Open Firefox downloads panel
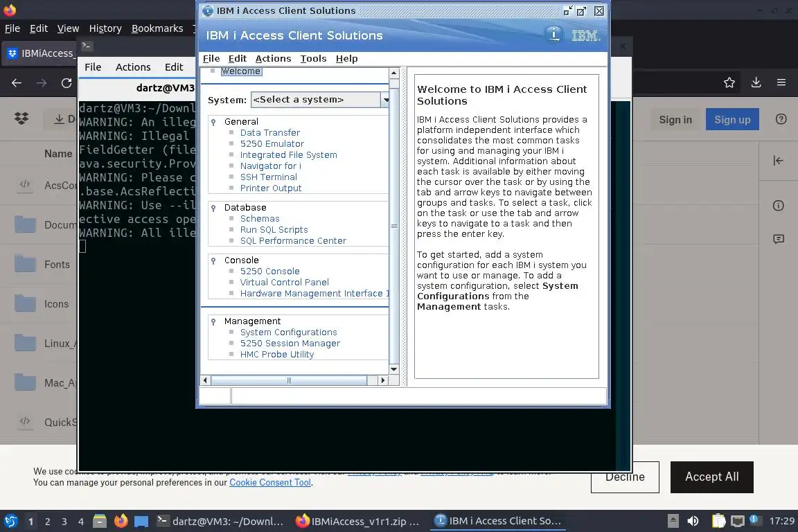The width and height of the screenshot is (798, 532). (756, 82)
